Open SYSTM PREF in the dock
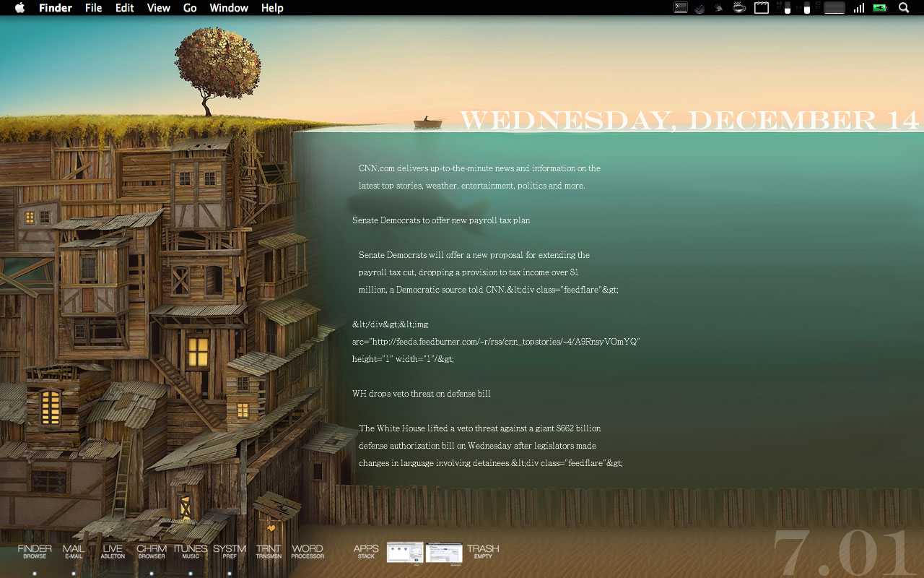This screenshot has height=578, width=924. pos(230,552)
